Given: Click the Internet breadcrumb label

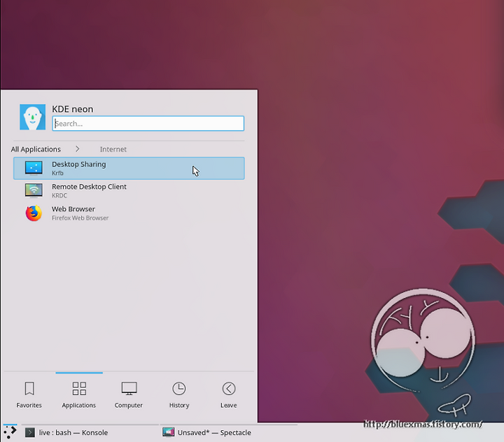Looking at the screenshot, I should [x=113, y=150].
